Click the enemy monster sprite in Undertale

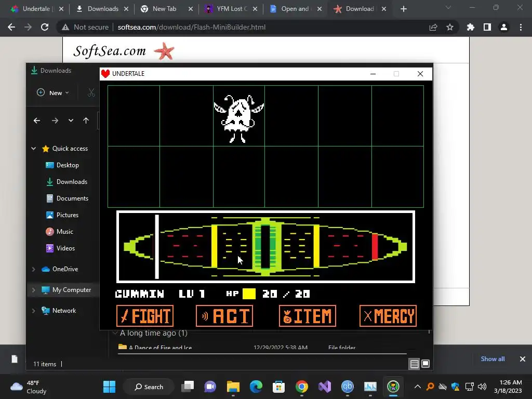pos(239,119)
